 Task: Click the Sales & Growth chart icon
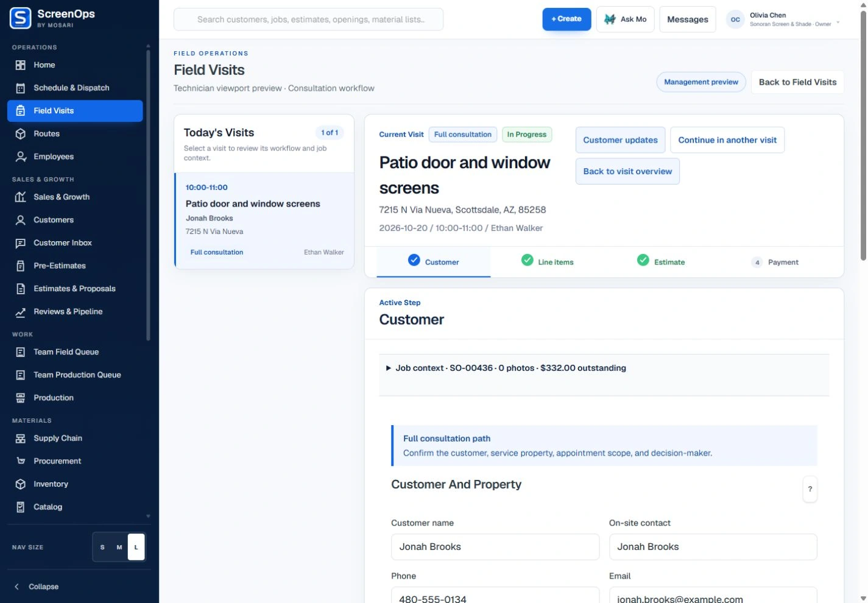(x=21, y=197)
